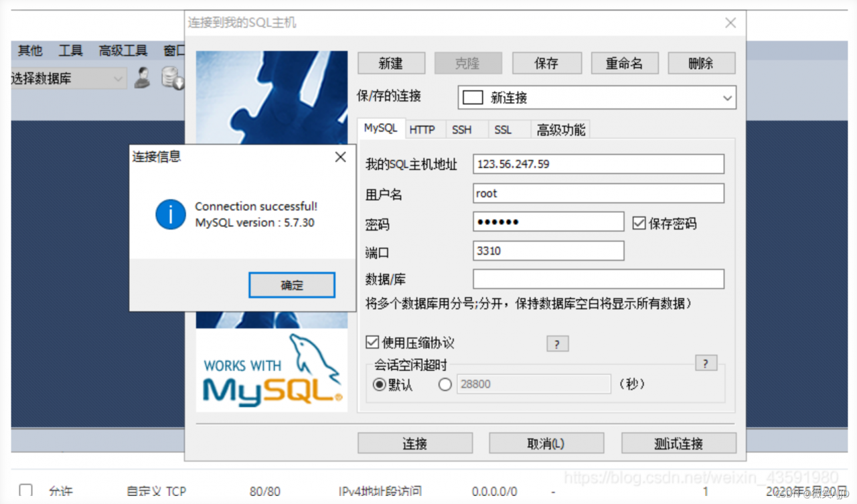Open the 其他 menu

point(29,50)
